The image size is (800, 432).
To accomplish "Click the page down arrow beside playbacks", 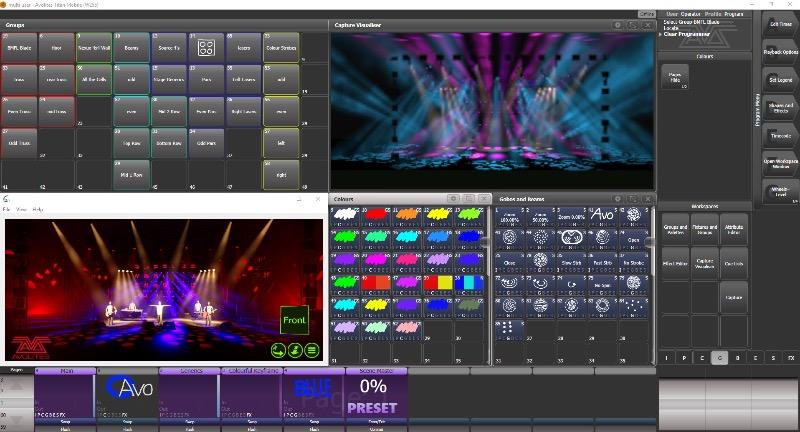I will pos(16,420).
